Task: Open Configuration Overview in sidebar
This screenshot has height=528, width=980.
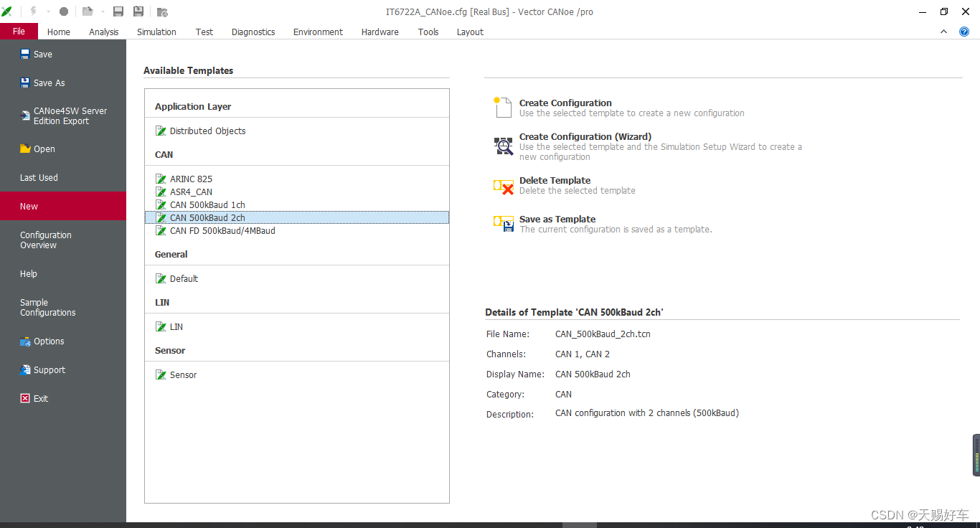Action: coord(63,240)
